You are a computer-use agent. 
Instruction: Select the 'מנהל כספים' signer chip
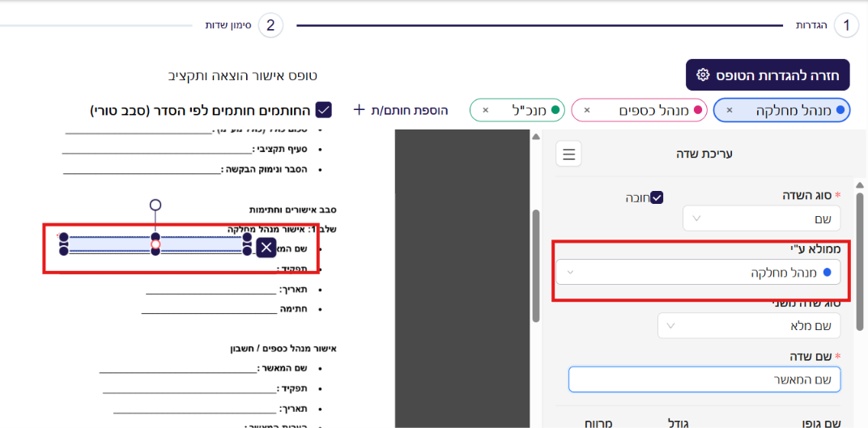click(x=640, y=110)
